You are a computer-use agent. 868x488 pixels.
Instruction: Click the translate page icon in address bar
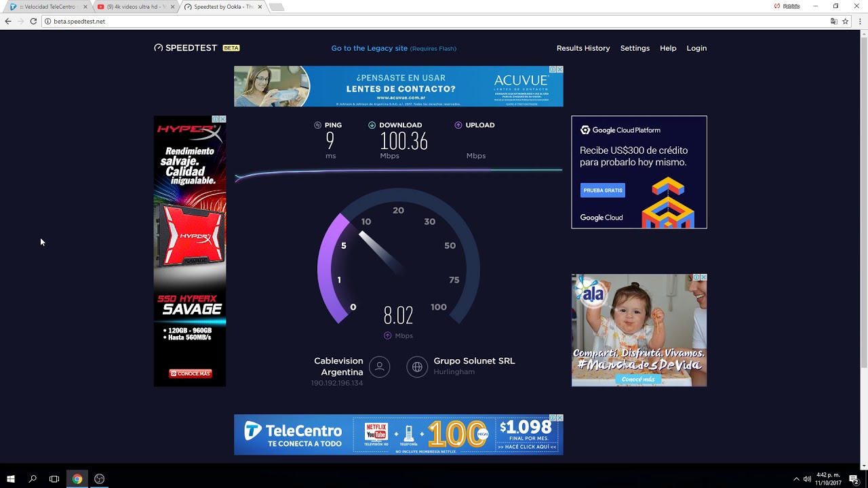pyautogui.click(x=834, y=21)
